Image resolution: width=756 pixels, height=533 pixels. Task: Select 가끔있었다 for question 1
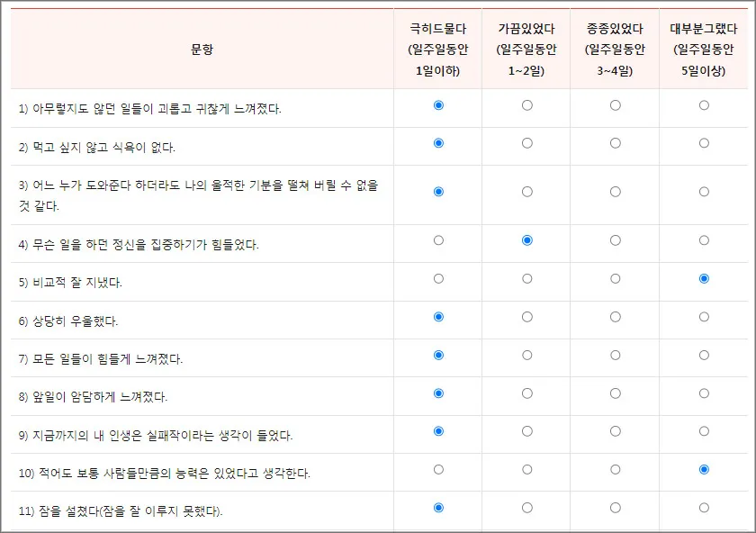click(x=526, y=105)
